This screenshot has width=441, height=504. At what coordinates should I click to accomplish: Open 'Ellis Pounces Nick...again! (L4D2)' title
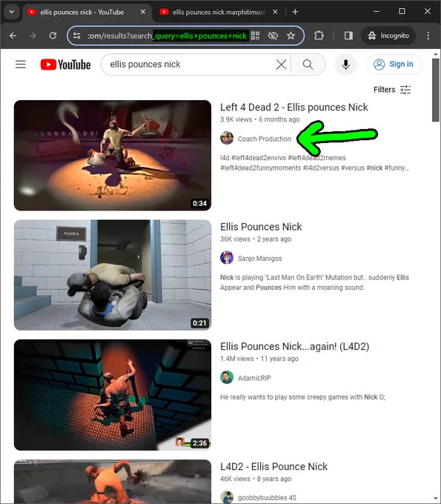(294, 347)
